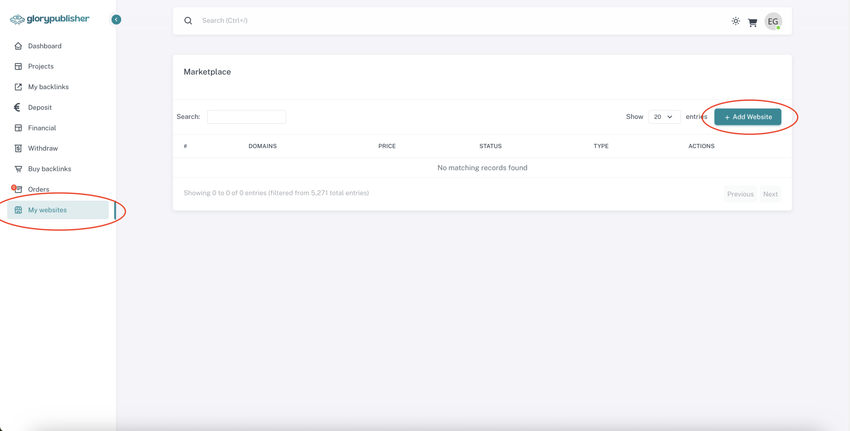Click the Marketplace table search input
The width and height of the screenshot is (850, 431).
247,117
